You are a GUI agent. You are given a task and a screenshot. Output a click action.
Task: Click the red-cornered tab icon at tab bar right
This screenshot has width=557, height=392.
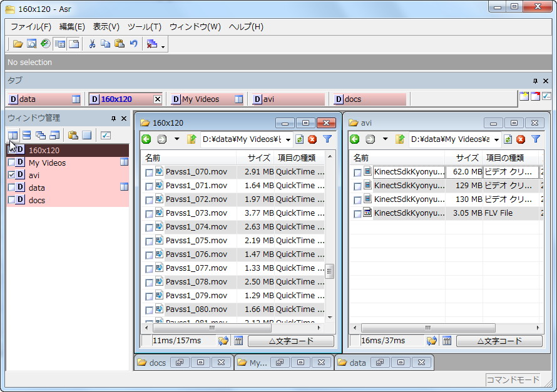(535, 96)
